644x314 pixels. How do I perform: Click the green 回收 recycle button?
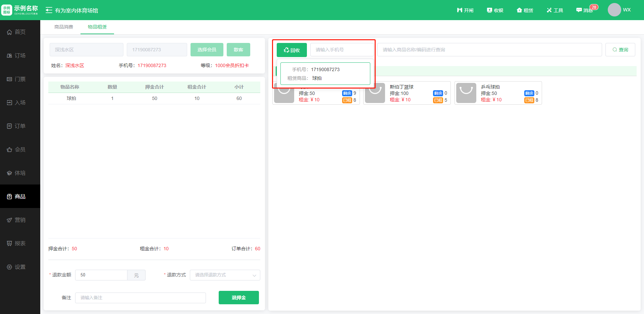(x=291, y=50)
